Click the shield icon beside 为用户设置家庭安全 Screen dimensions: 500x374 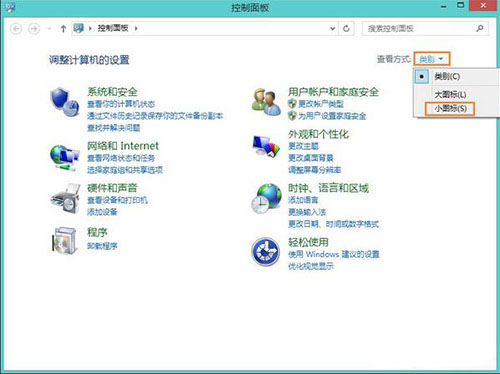click(x=292, y=116)
